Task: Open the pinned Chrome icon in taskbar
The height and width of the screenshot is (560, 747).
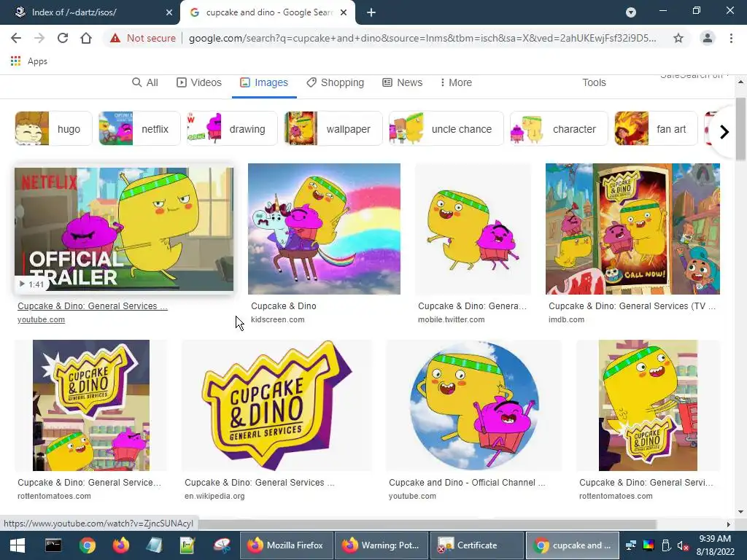Action: coord(88,545)
